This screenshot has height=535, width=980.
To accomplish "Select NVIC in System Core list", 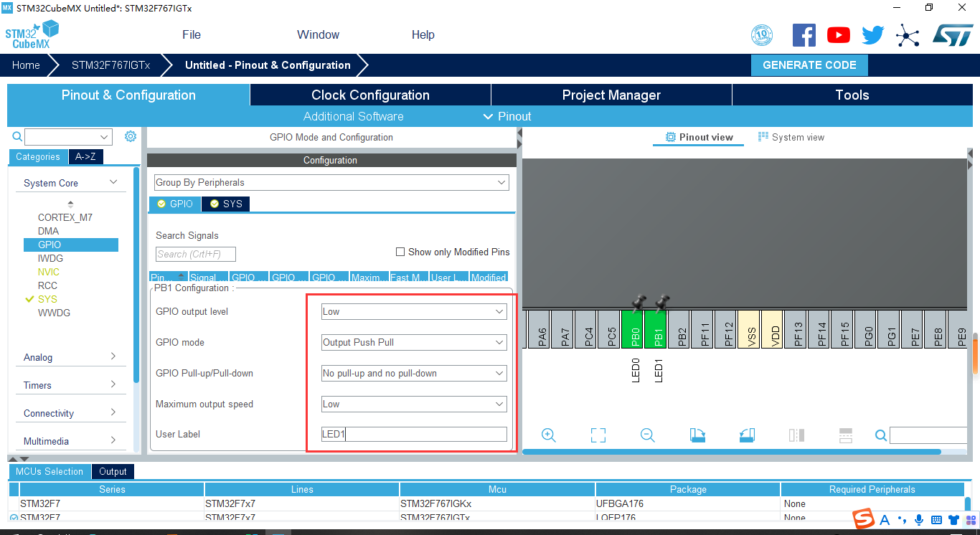I will coord(49,272).
